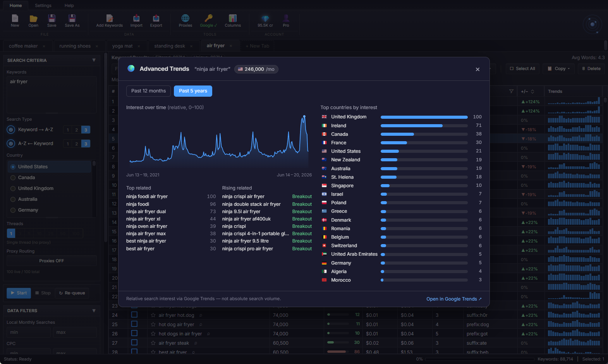The width and height of the screenshot is (608, 364).
Task: Open the Add Keywords tool
Action: point(110,18)
